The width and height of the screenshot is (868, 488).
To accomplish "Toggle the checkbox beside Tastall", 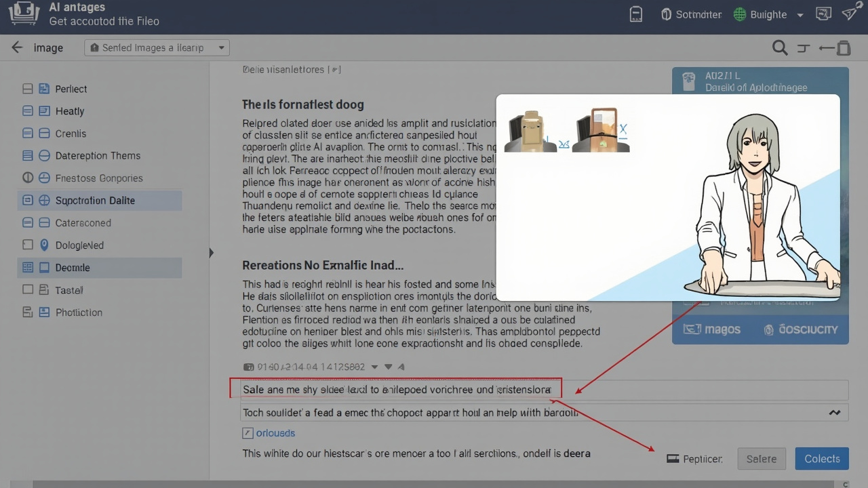I will coord(28,289).
